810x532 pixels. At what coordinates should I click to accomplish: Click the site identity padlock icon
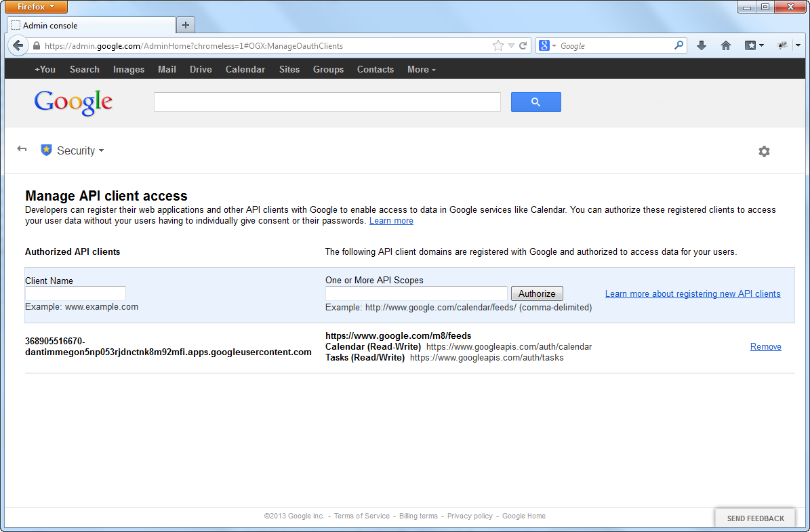36,45
